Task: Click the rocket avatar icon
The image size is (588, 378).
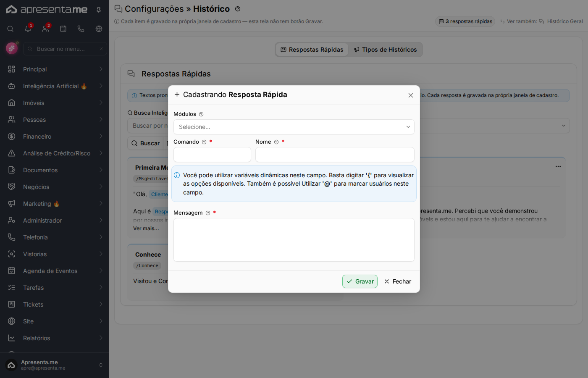Action: [12, 48]
